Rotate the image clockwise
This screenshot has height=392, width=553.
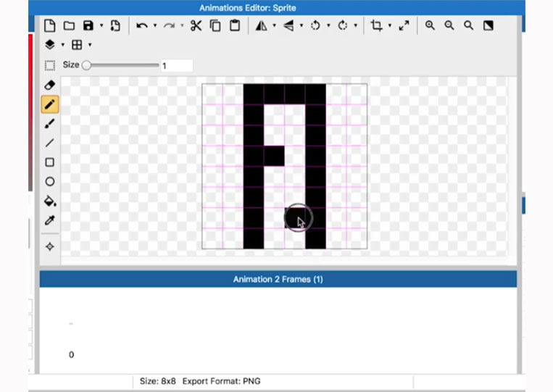coord(342,25)
